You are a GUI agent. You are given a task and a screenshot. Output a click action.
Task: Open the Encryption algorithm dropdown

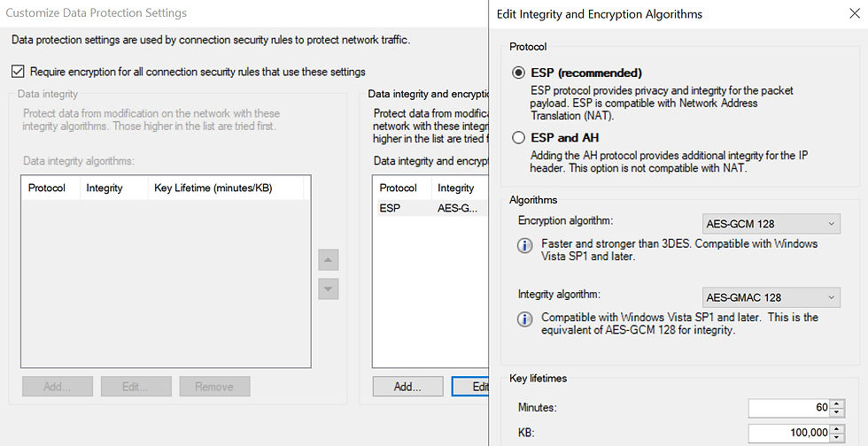click(x=771, y=224)
